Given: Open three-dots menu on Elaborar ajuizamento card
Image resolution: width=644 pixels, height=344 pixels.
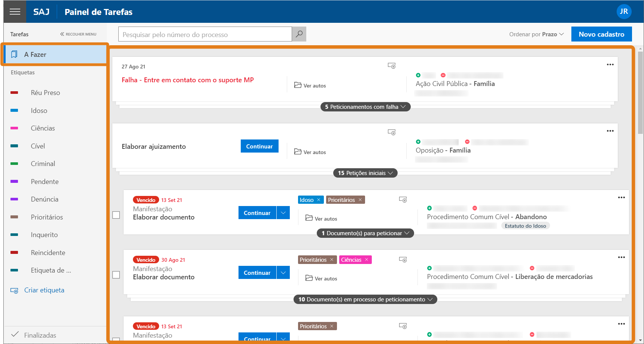Looking at the screenshot, I should coord(610,131).
